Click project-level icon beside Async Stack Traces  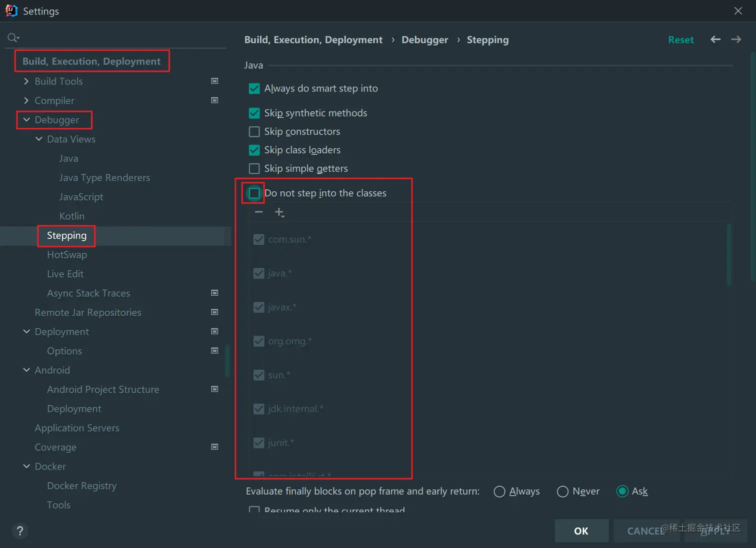click(214, 293)
